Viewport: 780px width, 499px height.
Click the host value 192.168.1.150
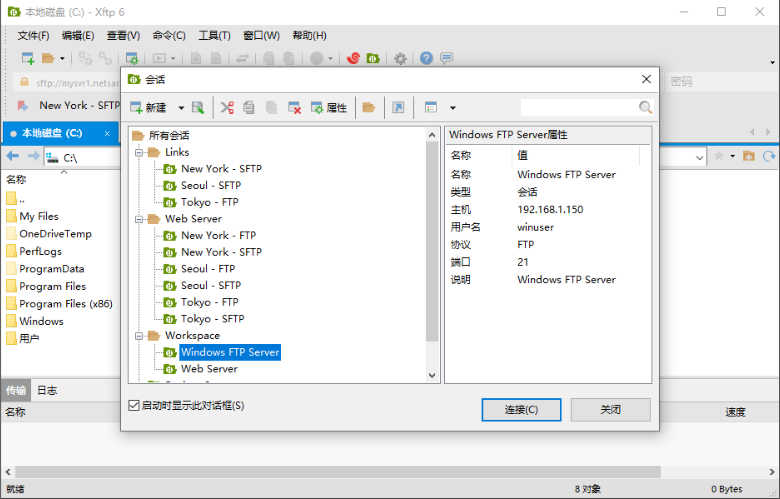click(x=550, y=209)
